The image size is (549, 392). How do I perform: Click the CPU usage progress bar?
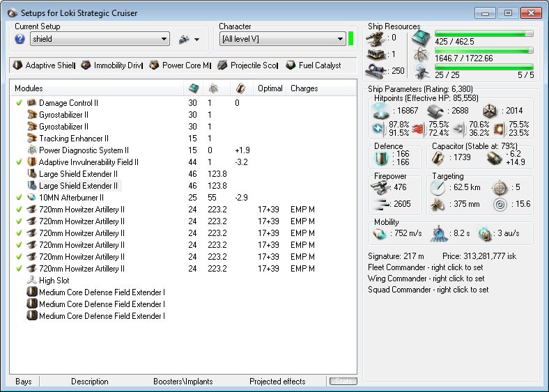pos(484,33)
